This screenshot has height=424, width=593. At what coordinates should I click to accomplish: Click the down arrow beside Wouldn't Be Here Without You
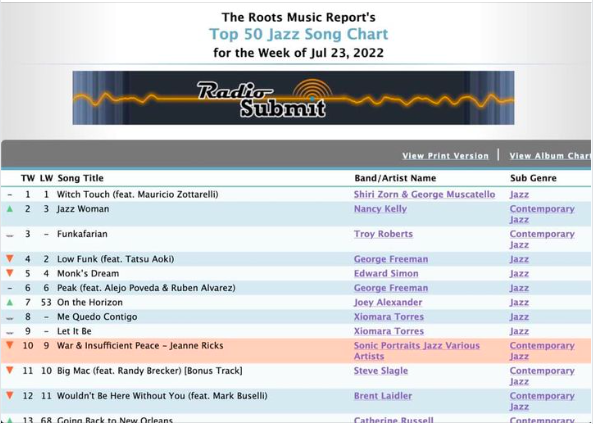point(10,396)
